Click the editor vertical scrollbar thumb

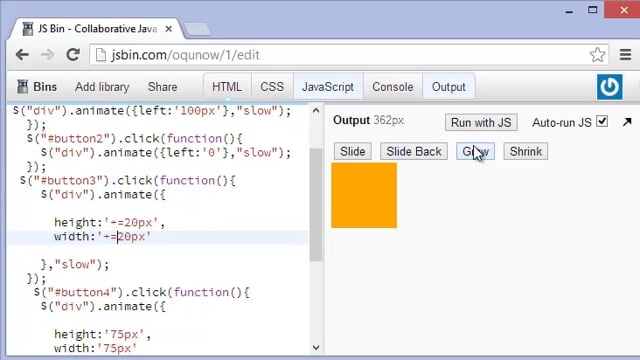click(316, 204)
